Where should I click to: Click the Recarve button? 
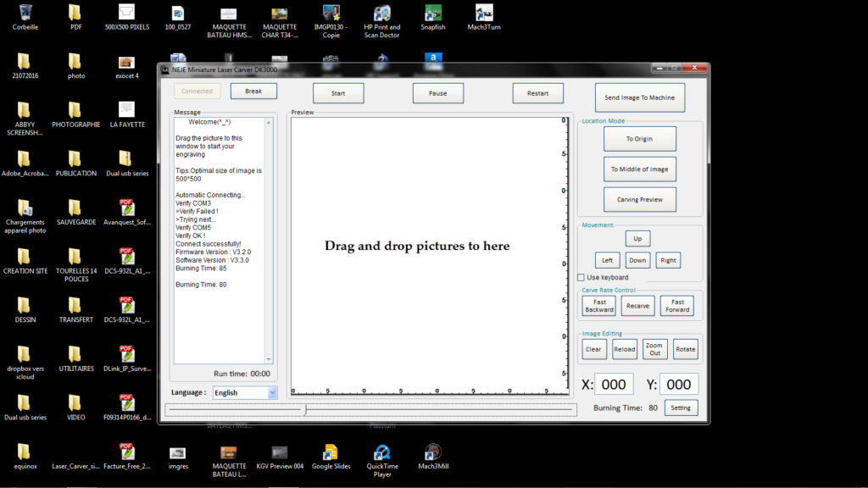click(637, 305)
